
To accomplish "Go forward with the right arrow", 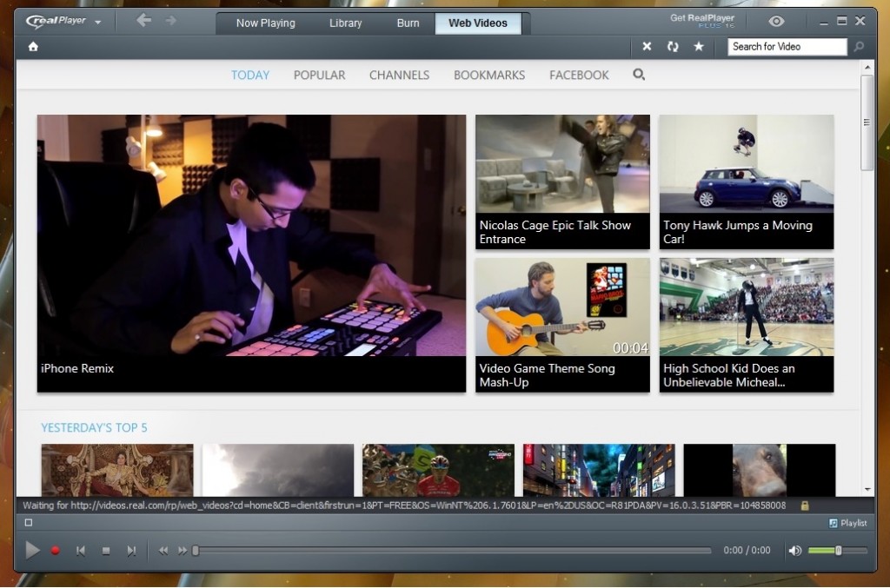I will (x=171, y=21).
